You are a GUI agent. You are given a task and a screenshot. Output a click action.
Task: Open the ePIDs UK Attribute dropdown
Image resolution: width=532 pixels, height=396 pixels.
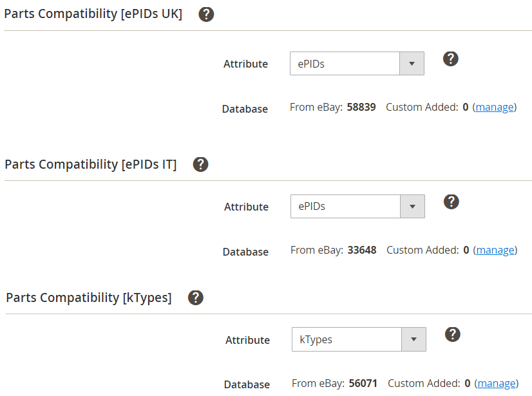tap(357, 64)
